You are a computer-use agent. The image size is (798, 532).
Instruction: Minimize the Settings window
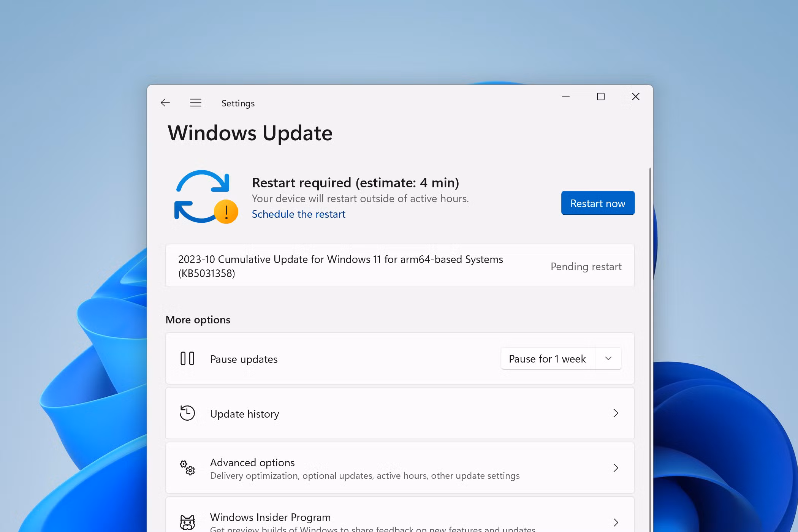pyautogui.click(x=566, y=97)
